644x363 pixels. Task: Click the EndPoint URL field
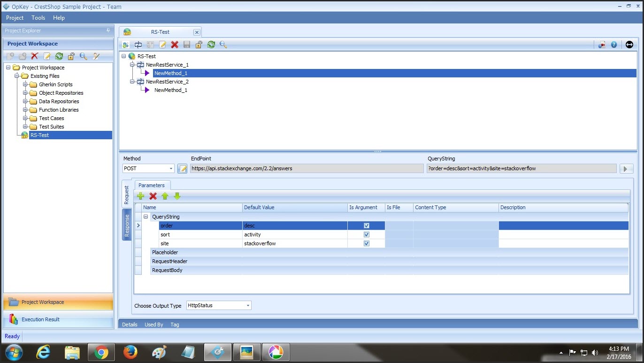coord(307,168)
